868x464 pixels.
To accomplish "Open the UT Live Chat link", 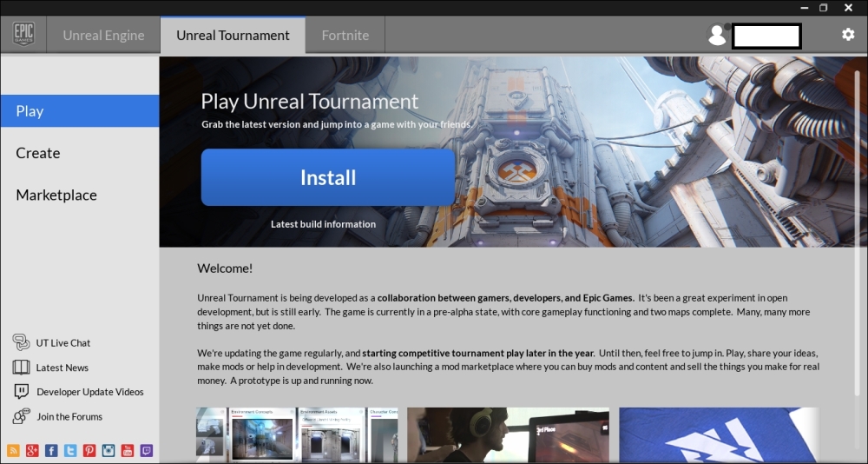I will [x=63, y=342].
